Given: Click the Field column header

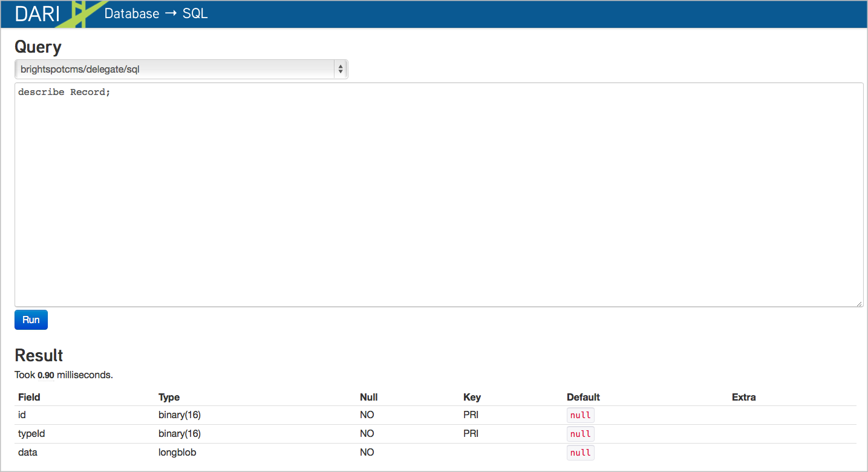Looking at the screenshot, I should pyautogui.click(x=29, y=397).
